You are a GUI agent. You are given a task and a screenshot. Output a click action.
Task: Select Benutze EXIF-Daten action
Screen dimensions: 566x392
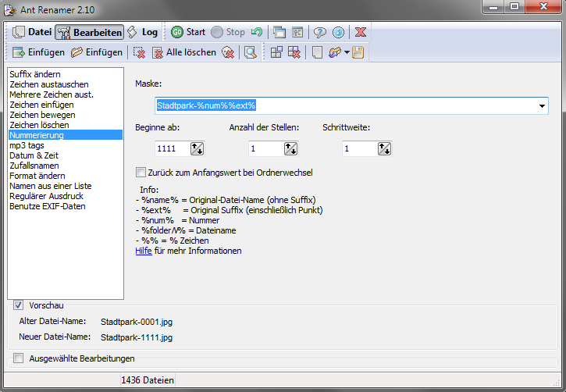[66, 206]
